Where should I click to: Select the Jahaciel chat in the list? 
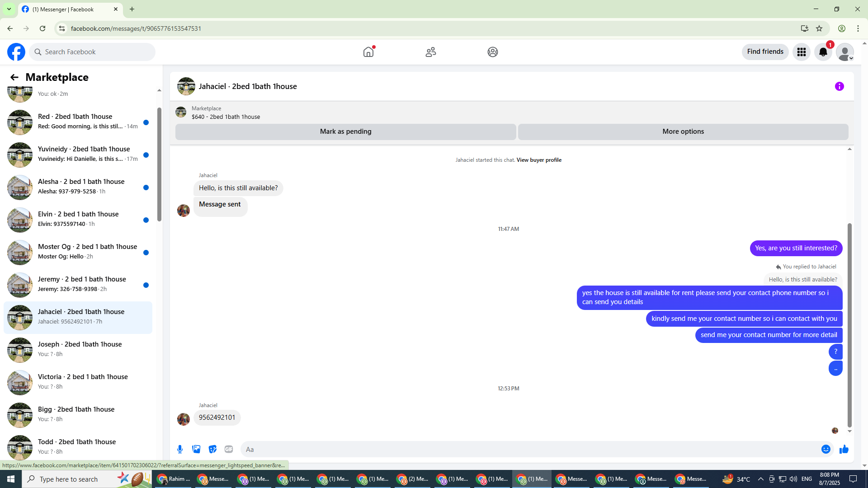click(78, 317)
